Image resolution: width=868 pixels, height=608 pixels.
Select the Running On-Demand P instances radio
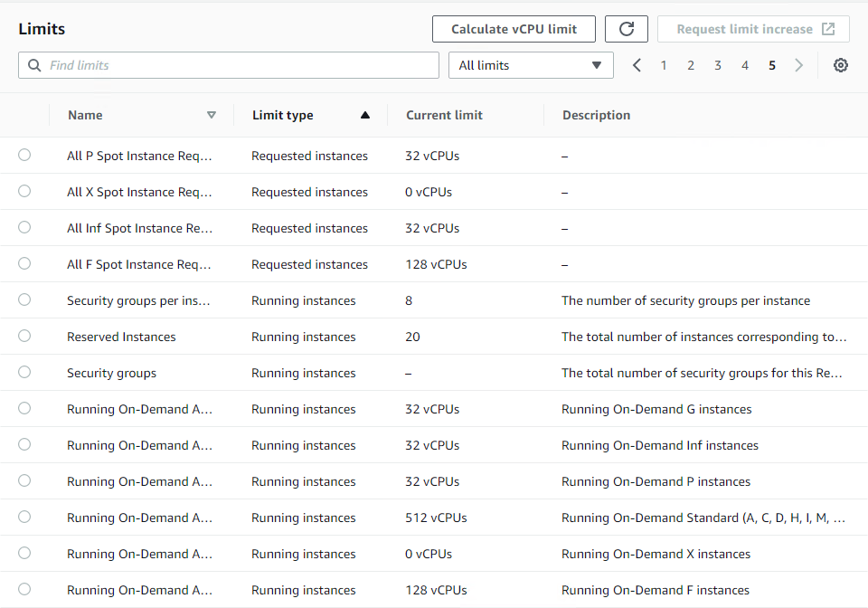[x=24, y=480]
